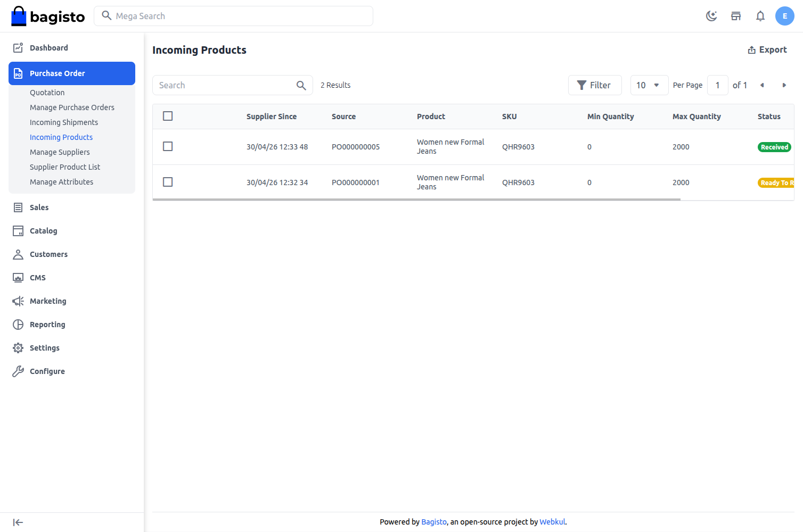Tick the checkbox for the Received row
This screenshot has height=532, width=803.
pos(168,146)
